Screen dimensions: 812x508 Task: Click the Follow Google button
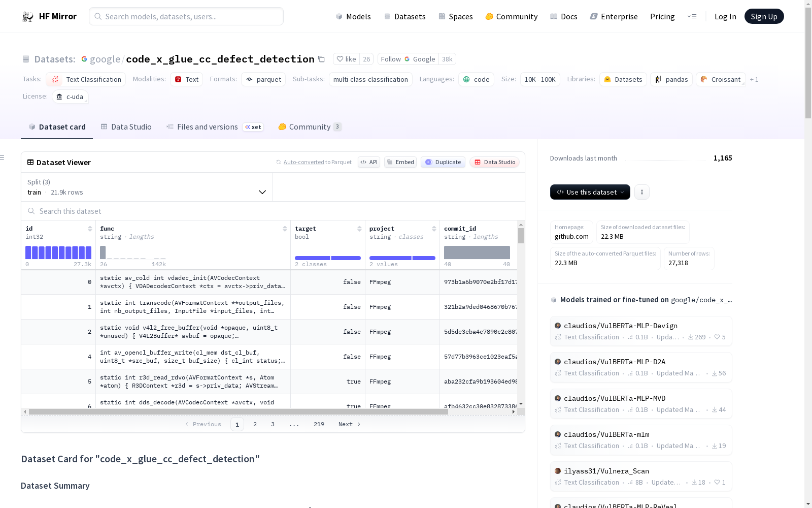click(409, 59)
